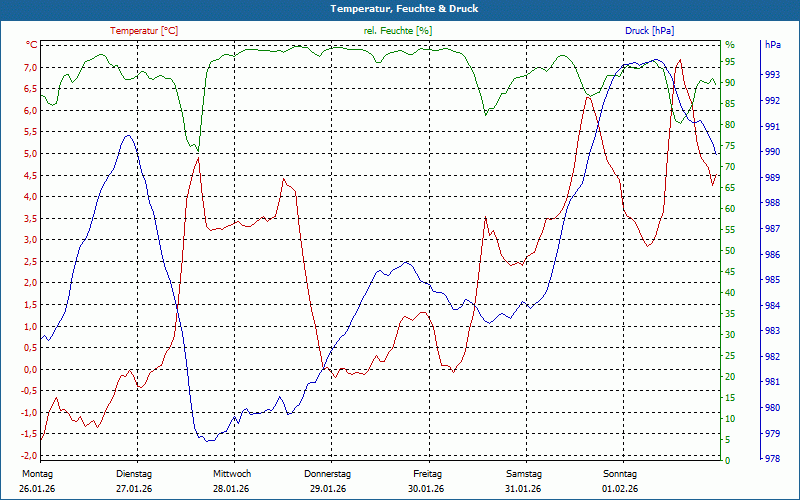800x500 pixels.
Task: Click the '978' pressure axis tick
Action: point(773,459)
